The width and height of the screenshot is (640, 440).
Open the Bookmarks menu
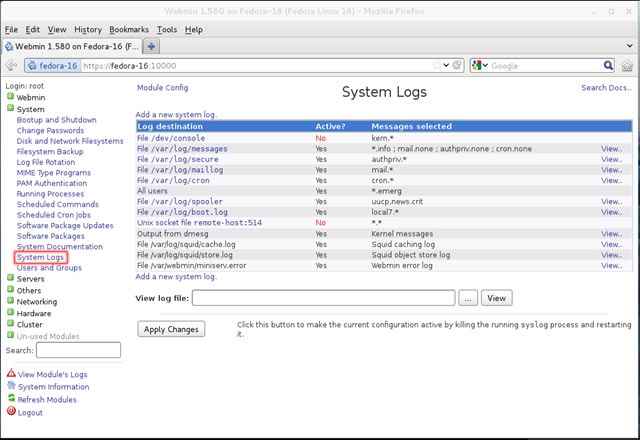pyautogui.click(x=129, y=29)
